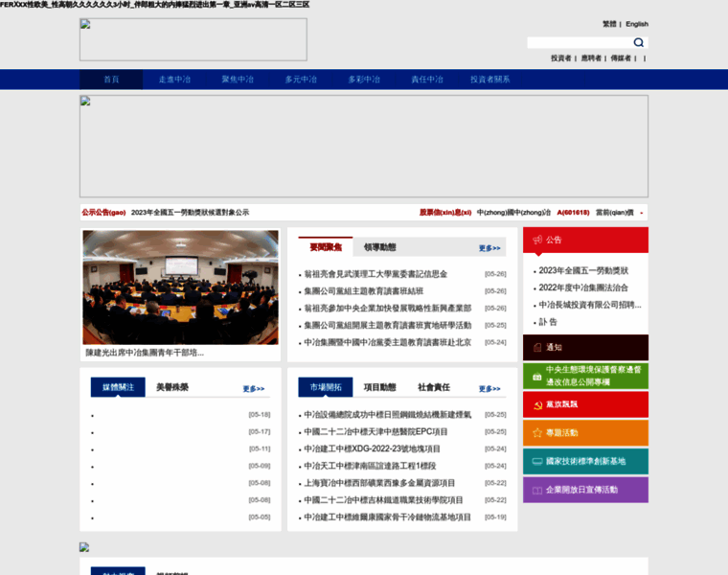Click the party emblem icon on red banner
728x575 pixels.
[537, 405]
